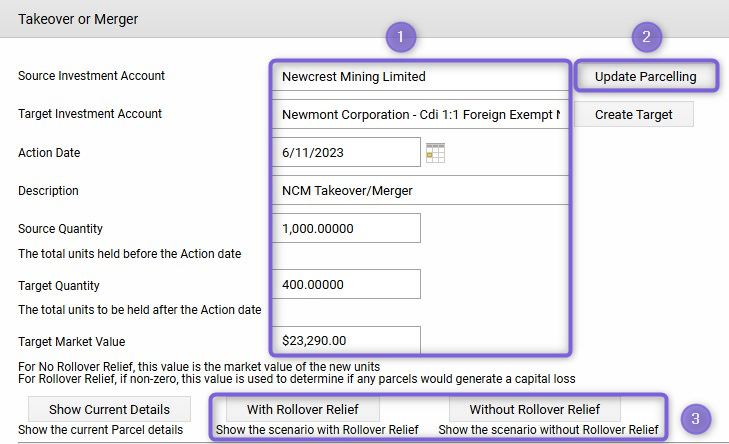Click the Without Rollover Relief button

click(535, 409)
